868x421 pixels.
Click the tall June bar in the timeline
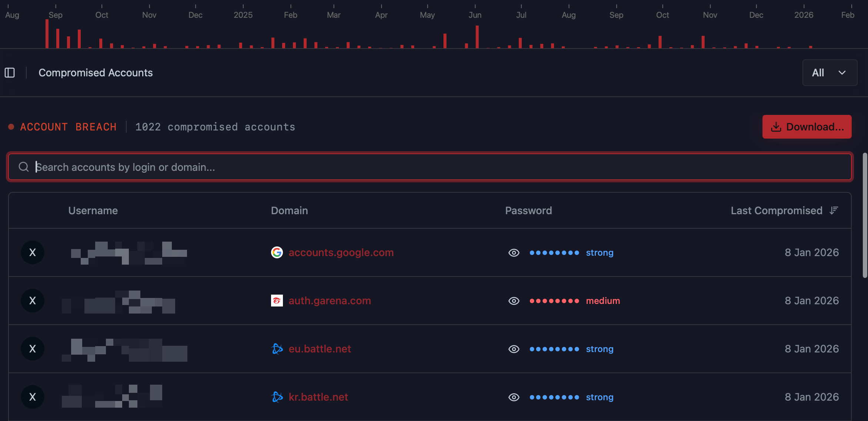pos(477,37)
